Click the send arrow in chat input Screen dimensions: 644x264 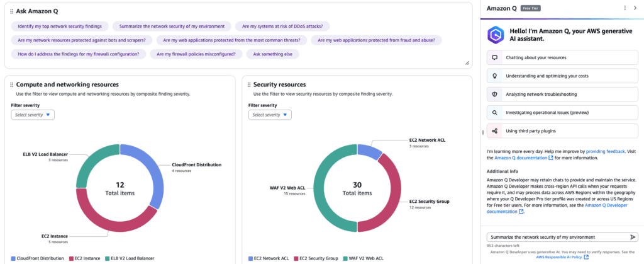pos(633,237)
